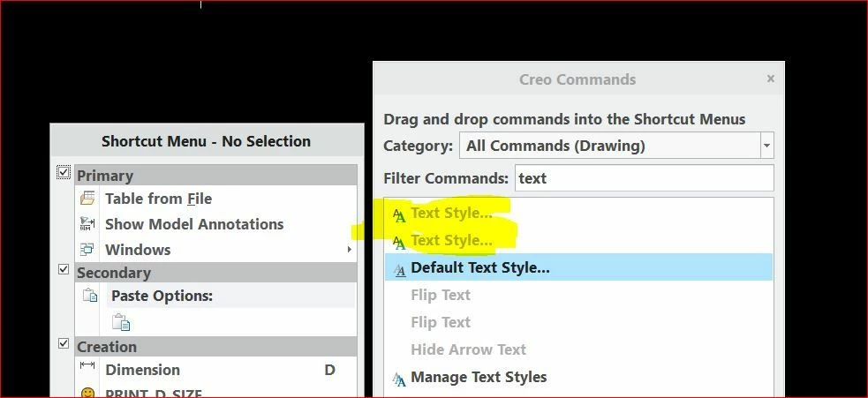
Task: Close the Creo Commands dialog
Action: tap(771, 79)
